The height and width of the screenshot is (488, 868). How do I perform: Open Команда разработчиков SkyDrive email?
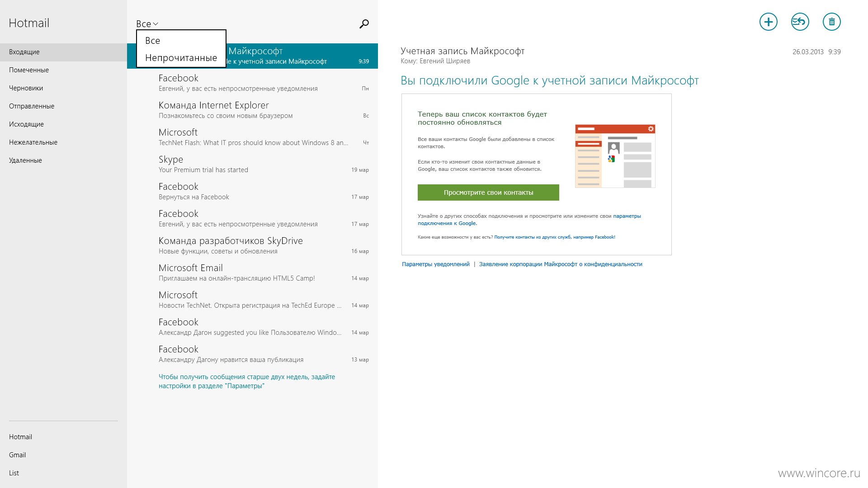tap(252, 245)
